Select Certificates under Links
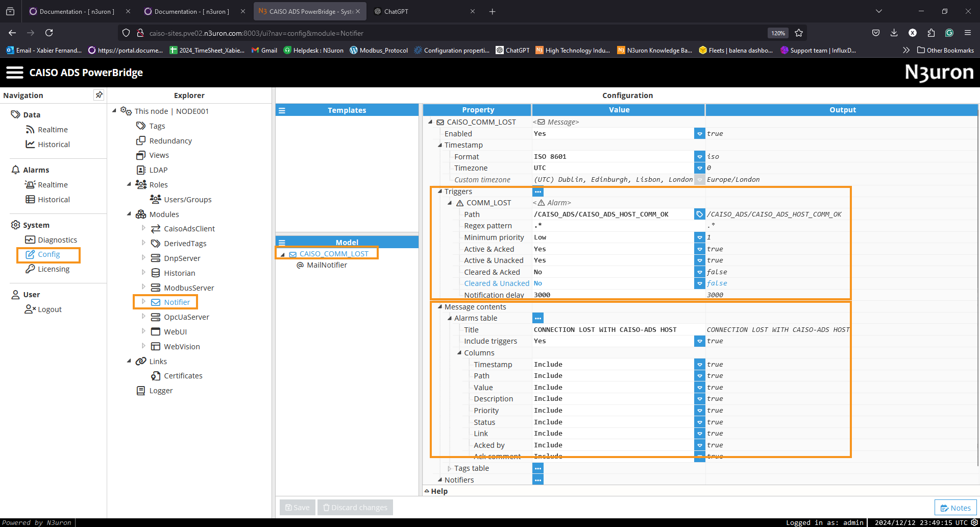 (177, 376)
